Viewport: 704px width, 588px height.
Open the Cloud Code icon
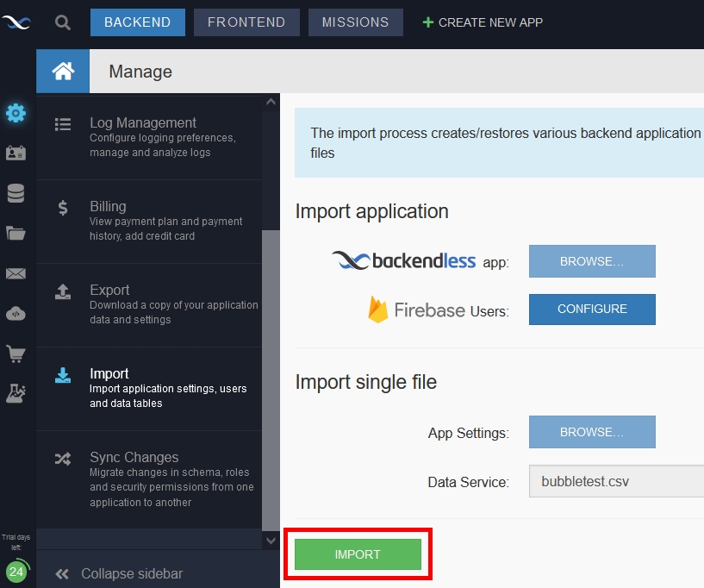16,314
